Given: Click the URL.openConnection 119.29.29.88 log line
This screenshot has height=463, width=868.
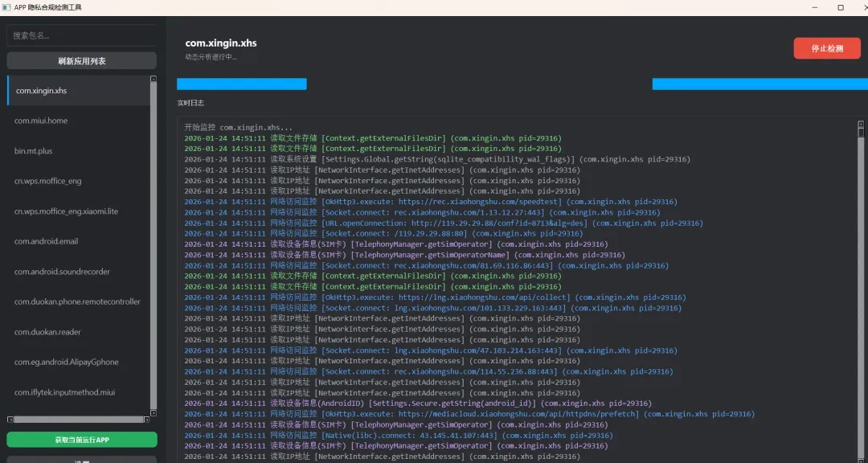Looking at the screenshot, I should [x=444, y=223].
